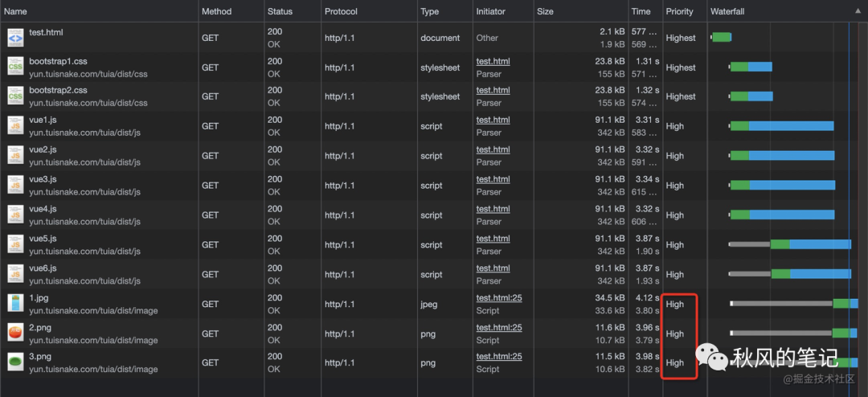Sort by the Status column header

(x=280, y=11)
